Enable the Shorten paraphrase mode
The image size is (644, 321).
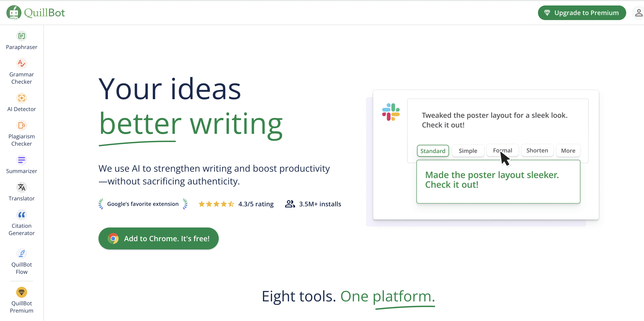pyautogui.click(x=537, y=150)
